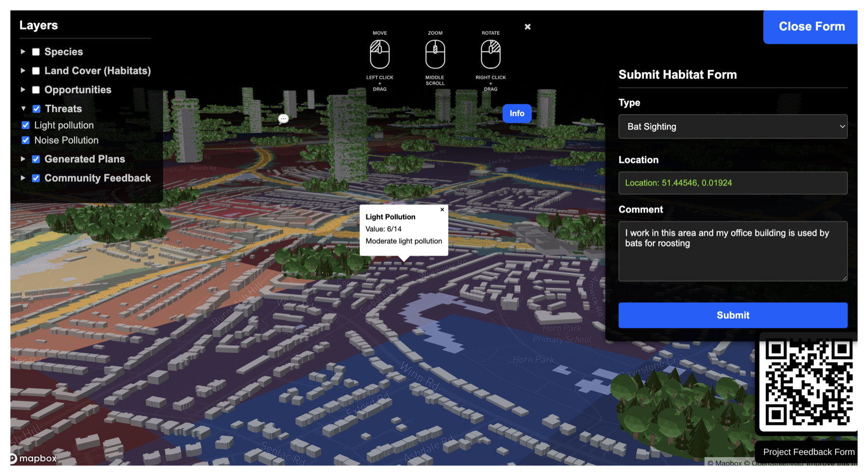Click the Close Form button
Screen dimensions: 868x476
tap(811, 27)
